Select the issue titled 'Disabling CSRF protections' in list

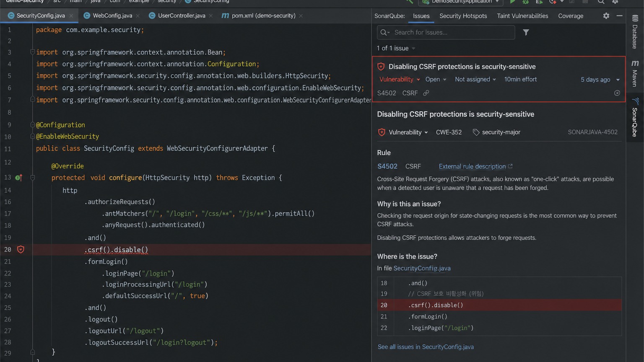point(499,79)
